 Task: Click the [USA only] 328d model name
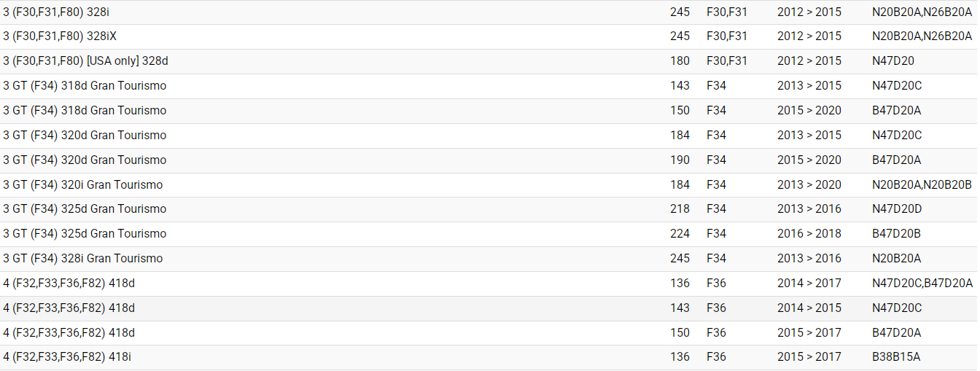tap(85, 61)
